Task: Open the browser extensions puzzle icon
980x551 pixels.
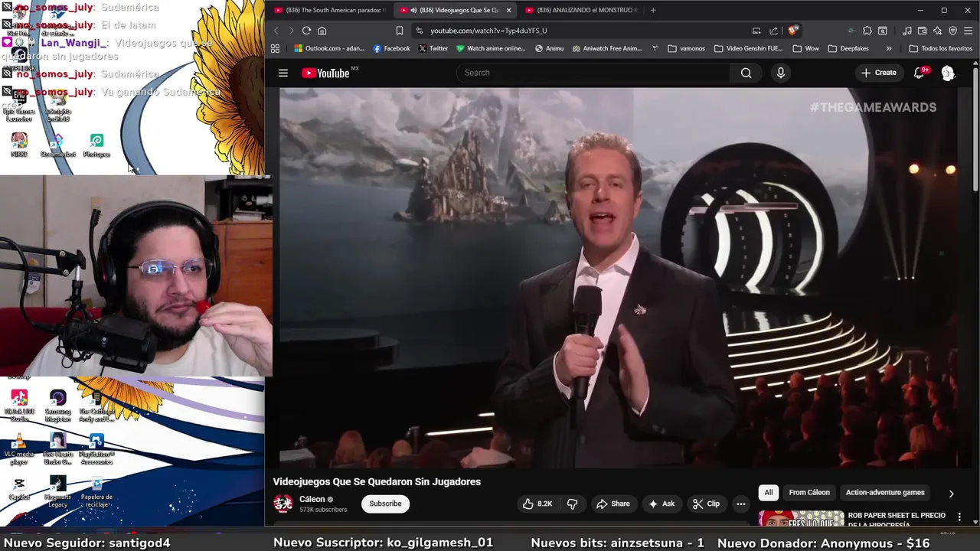Action: tap(867, 31)
